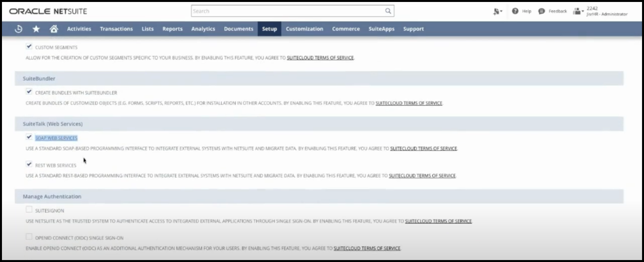Click the Oracle NetSuite logo
This screenshot has height=262, width=644.
click(48, 11)
